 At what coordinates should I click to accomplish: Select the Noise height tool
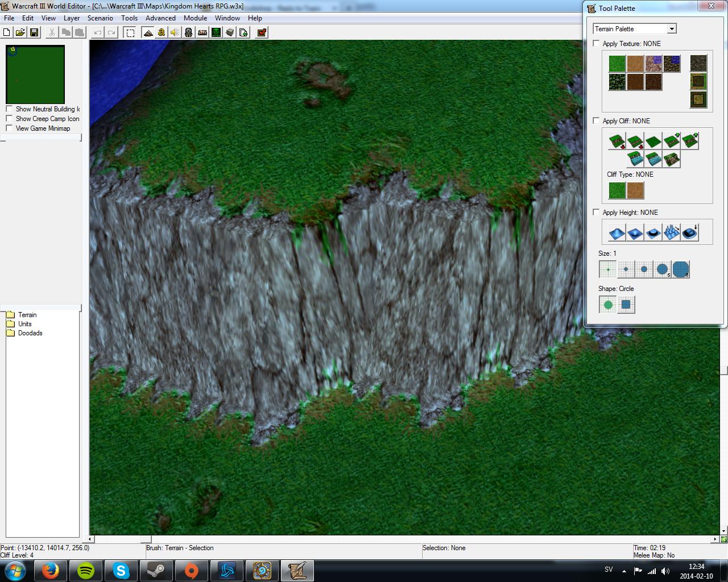click(x=672, y=232)
